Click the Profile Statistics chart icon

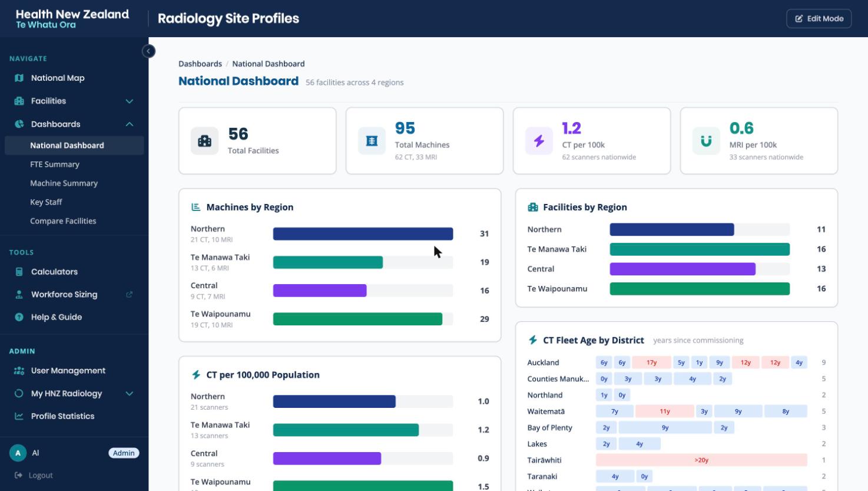[19, 416]
